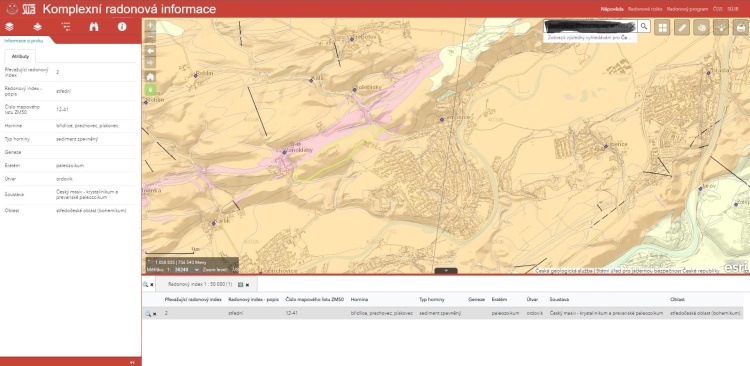Open the information panel icon
Viewport: 750px width, 366px height.
pos(122,27)
